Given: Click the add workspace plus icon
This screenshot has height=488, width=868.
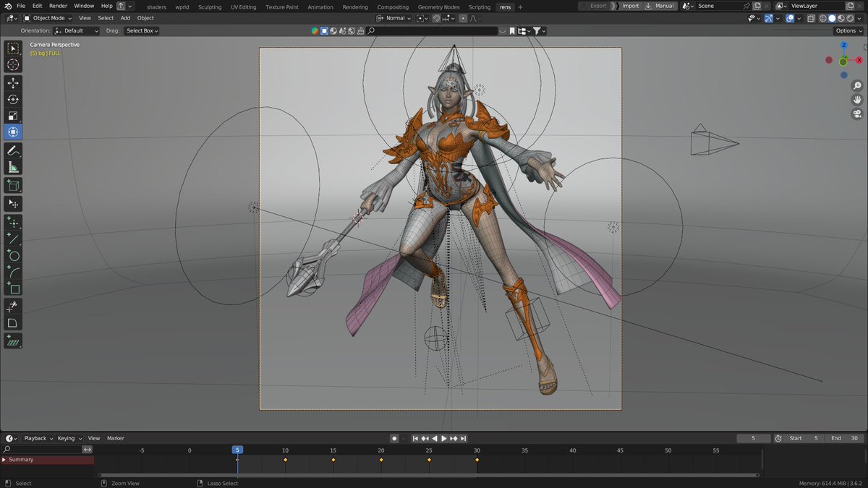Looking at the screenshot, I should click(x=520, y=7).
